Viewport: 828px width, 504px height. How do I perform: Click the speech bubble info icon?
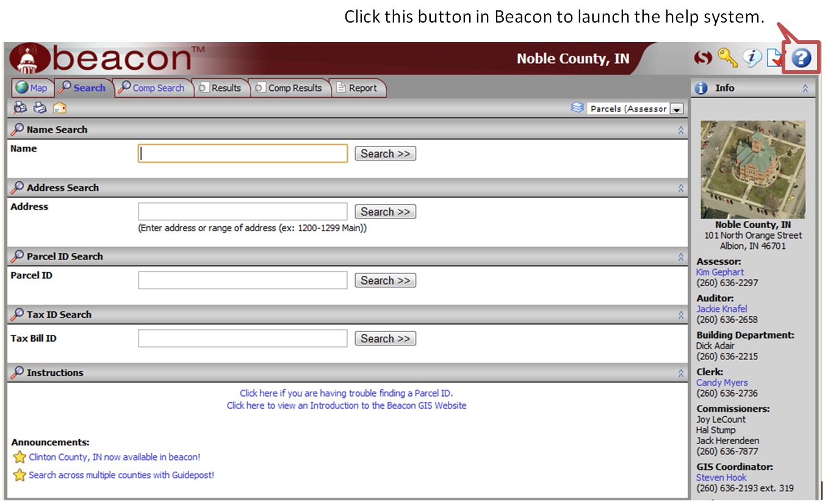click(752, 58)
